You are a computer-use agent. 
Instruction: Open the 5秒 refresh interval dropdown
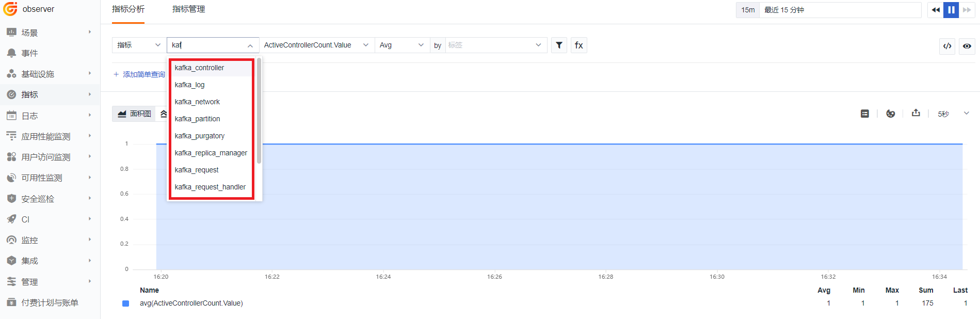pos(953,114)
